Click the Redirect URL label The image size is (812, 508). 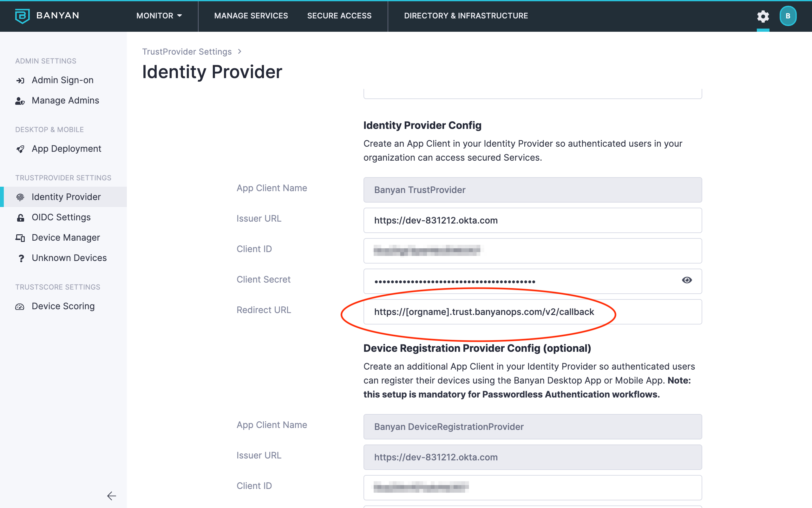(x=264, y=310)
